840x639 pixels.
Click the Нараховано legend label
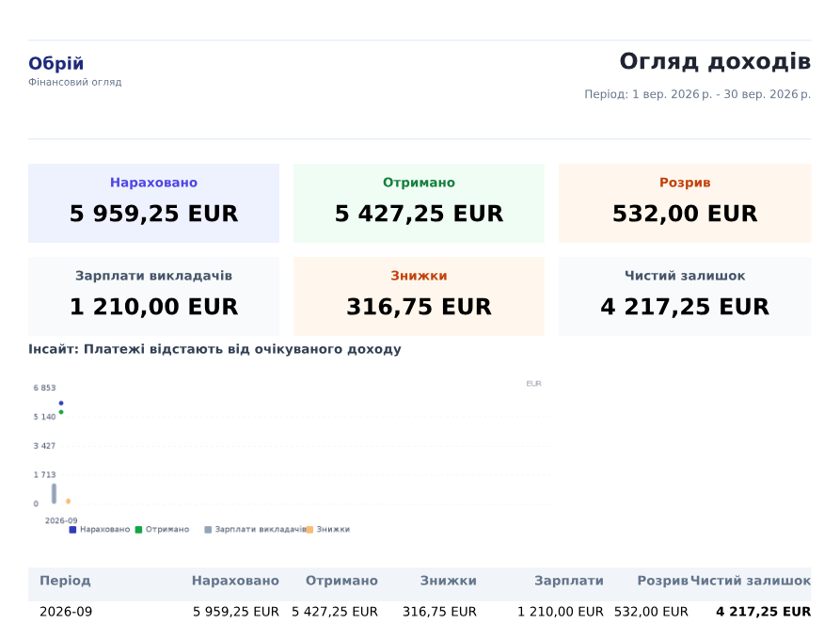(105, 530)
